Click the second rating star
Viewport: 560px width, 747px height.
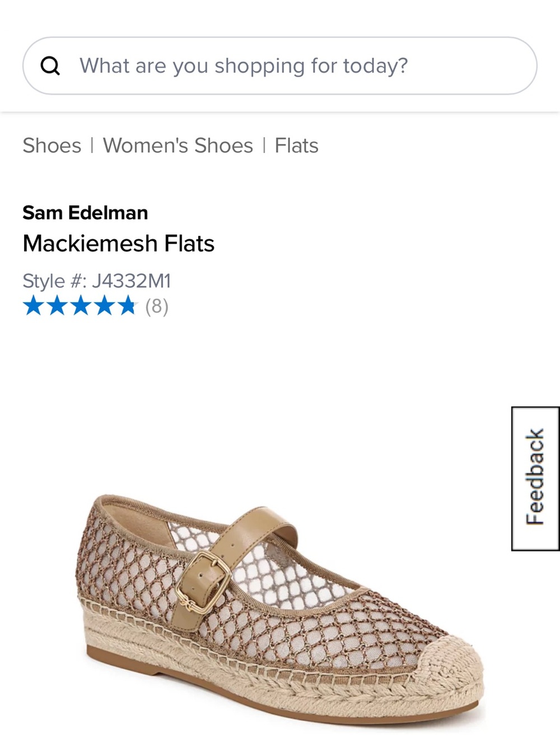point(56,307)
